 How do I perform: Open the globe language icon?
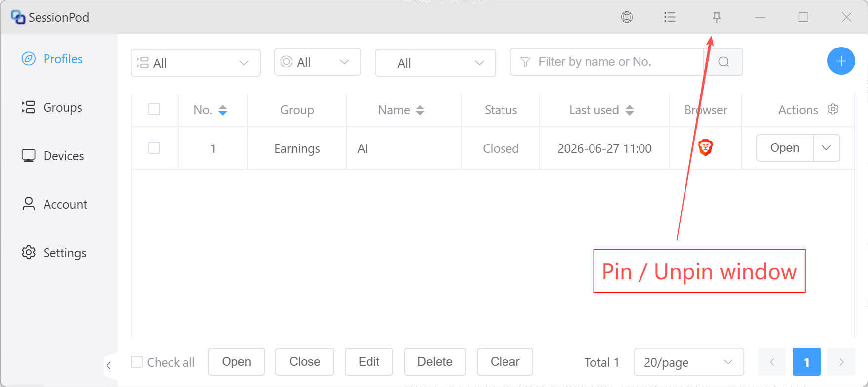coord(627,17)
